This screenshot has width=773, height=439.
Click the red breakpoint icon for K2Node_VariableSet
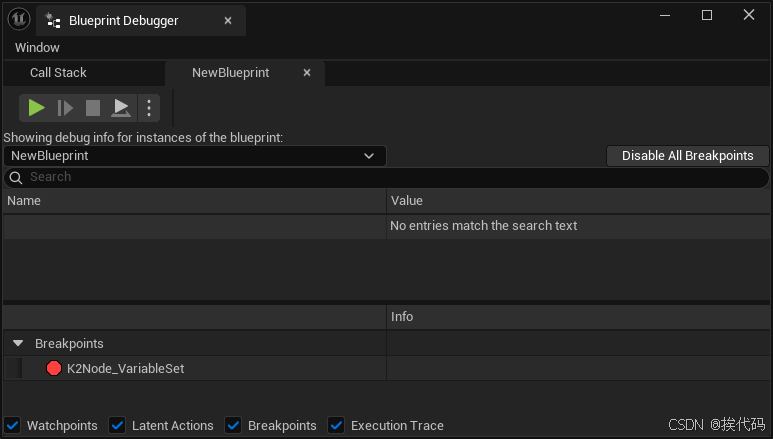[54, 368]
